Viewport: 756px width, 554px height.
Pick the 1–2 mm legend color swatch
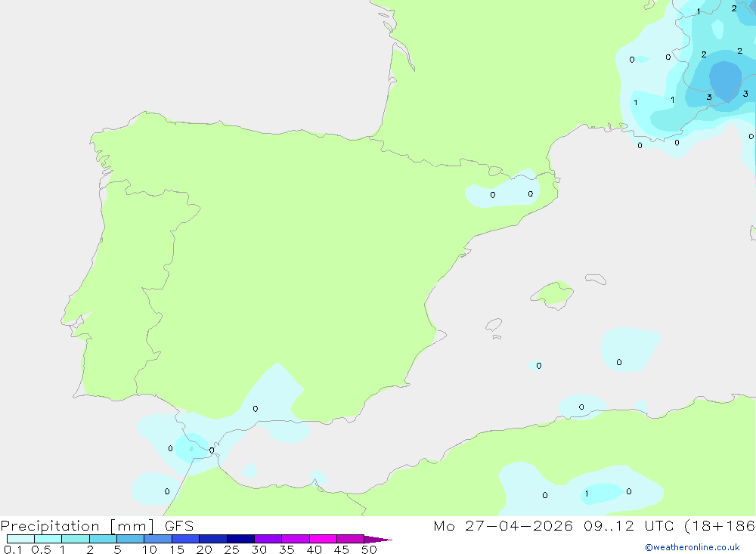[75, 539]
